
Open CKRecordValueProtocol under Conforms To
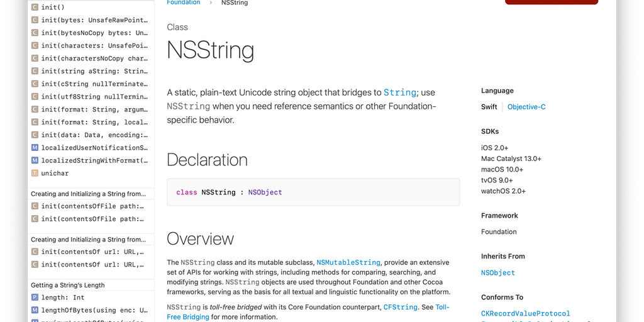526,313
